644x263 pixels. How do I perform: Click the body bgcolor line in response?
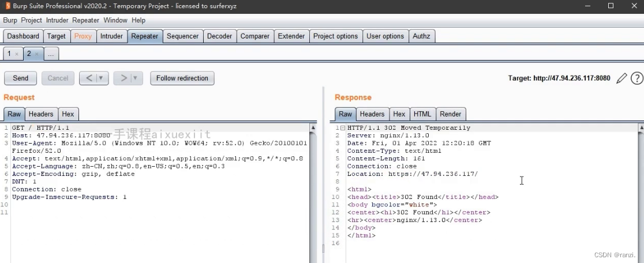point(392,205)
